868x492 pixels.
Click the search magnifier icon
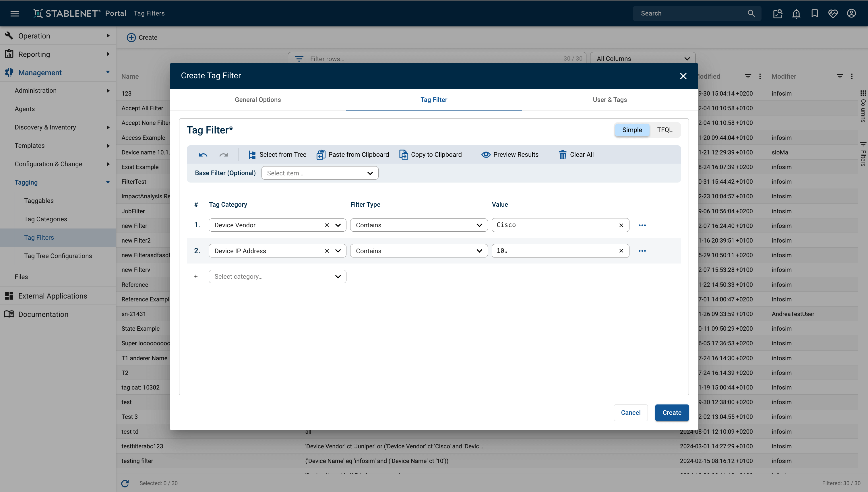pyautogui.click(x=751, y=13)
